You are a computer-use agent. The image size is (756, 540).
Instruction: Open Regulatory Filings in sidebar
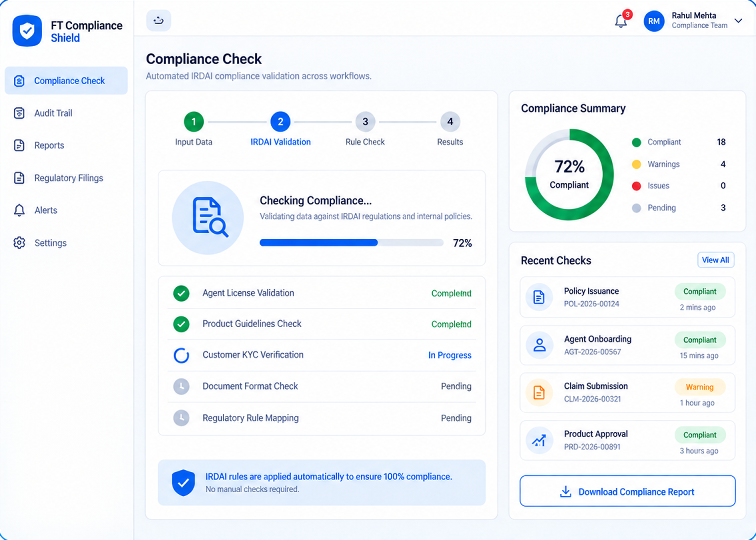pos(66,178)
